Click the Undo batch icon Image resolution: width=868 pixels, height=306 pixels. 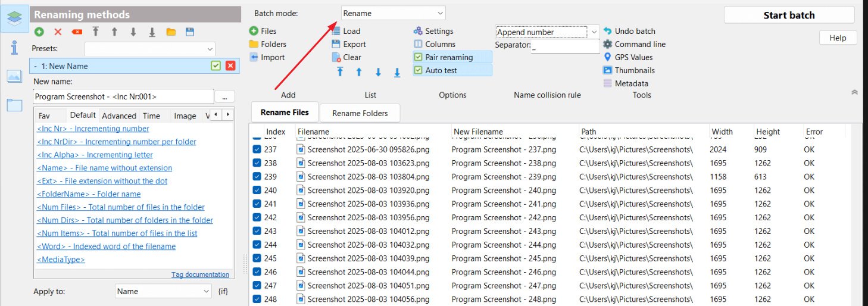[607, 31]
